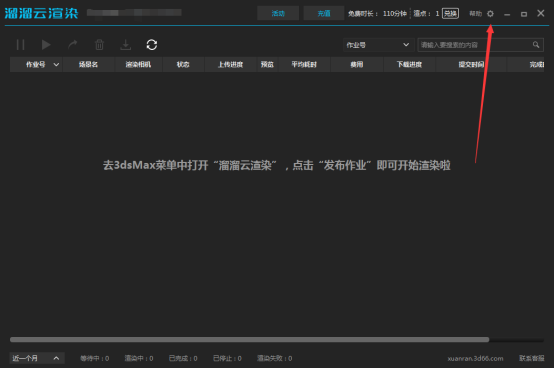Click the 等待中 : 0 status counter
The height and width of the screenshot is (369, 554).
(x=94, y=358)
